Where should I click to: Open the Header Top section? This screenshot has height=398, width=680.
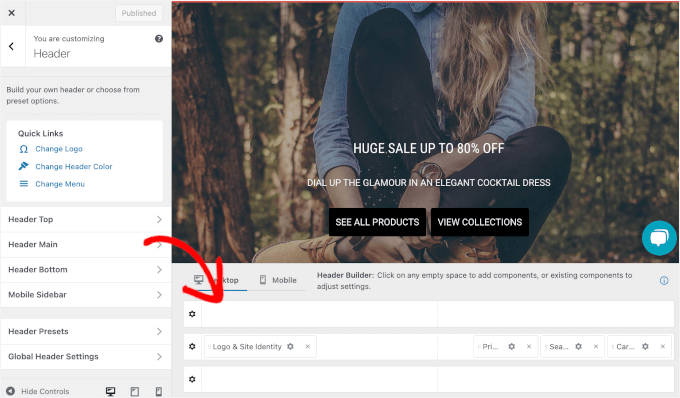pyautogui.click(x=85, y=219)
